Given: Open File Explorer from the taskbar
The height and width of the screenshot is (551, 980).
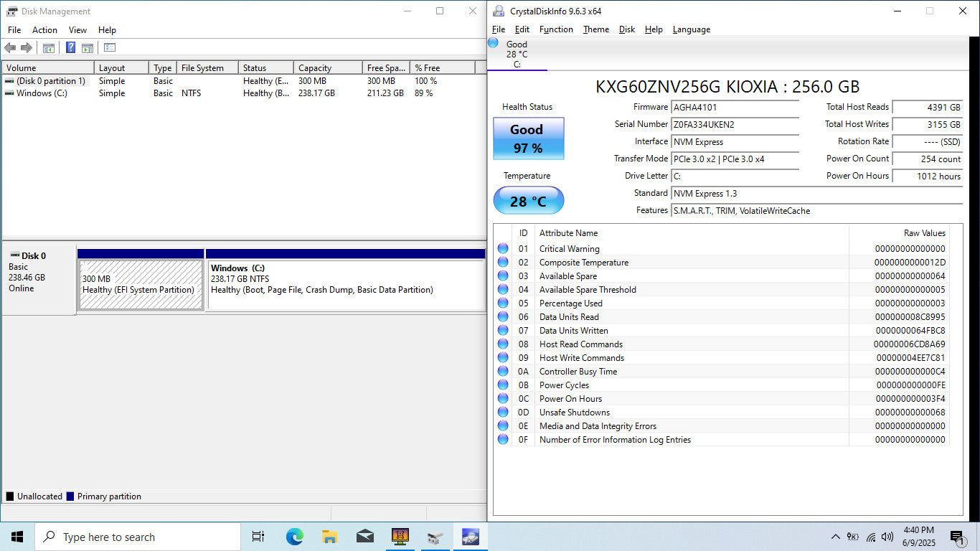Looking at the screenshot, I should coord(329,537).
